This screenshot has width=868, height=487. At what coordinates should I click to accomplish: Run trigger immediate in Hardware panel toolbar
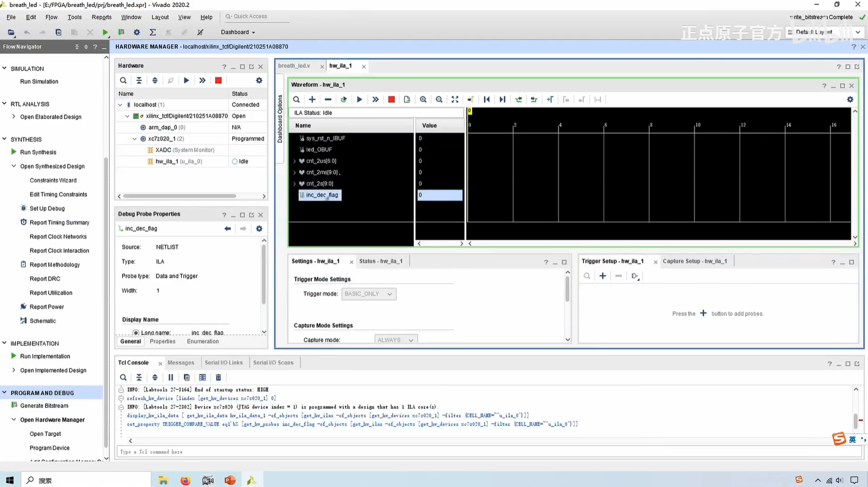point(202,80)
